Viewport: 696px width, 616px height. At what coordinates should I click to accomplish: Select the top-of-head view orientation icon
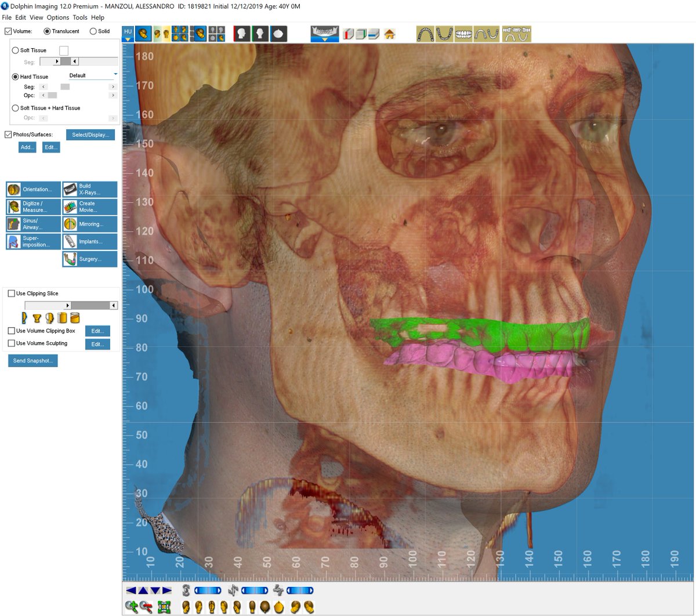click(x=264, y=607)
